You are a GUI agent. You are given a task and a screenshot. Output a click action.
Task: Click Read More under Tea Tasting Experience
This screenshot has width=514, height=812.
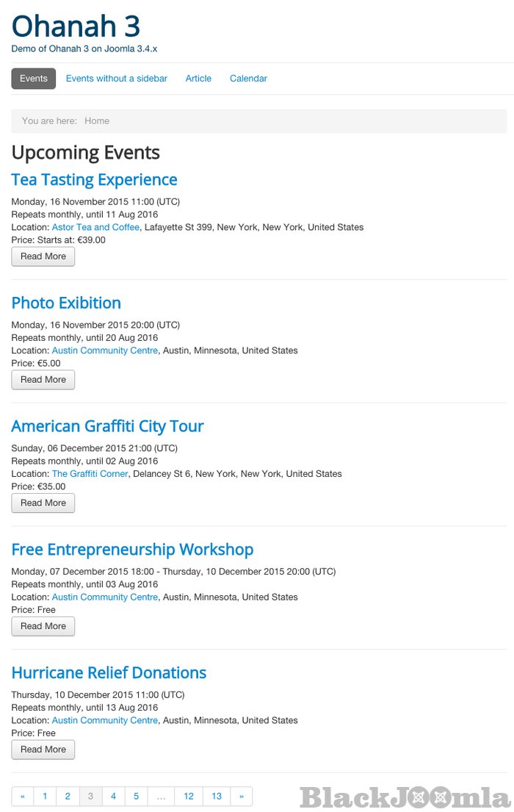43,256
